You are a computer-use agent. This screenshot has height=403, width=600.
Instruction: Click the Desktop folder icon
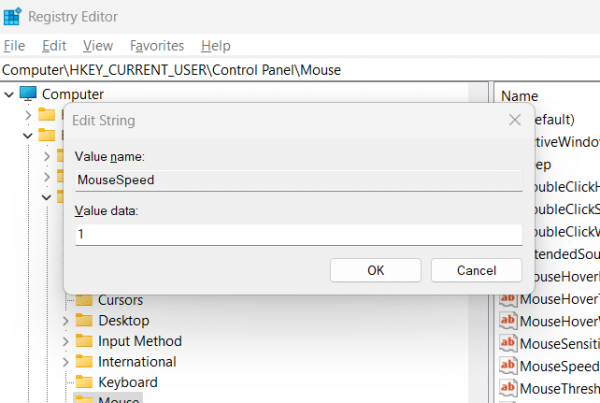tap(84, 320)
